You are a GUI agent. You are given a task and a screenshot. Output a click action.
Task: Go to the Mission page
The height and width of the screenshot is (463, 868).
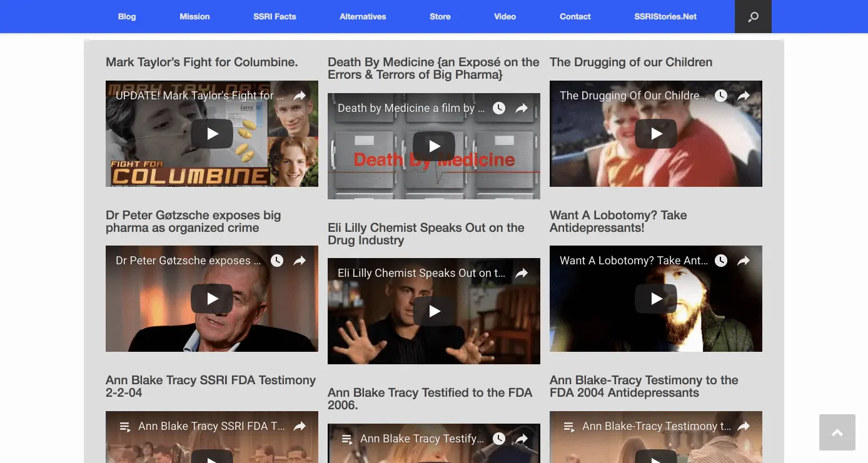tap(194, 16)
